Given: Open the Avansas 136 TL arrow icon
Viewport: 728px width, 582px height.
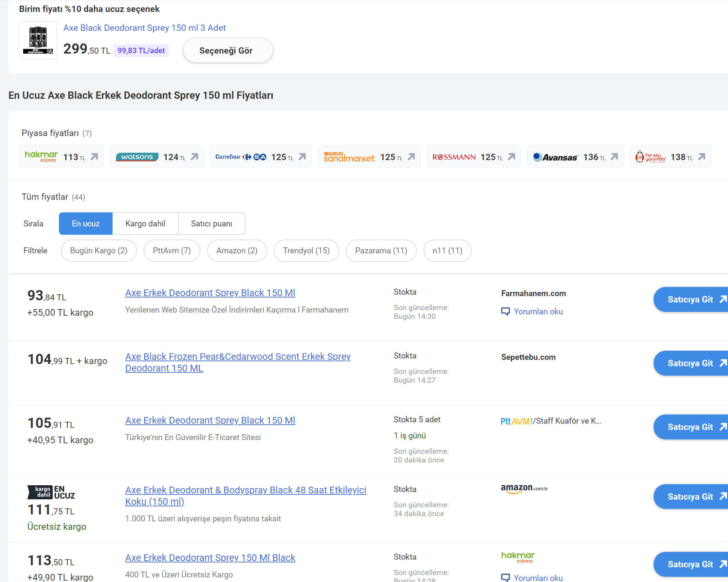Looking at the screenshot, I should [x=614, y=157].
